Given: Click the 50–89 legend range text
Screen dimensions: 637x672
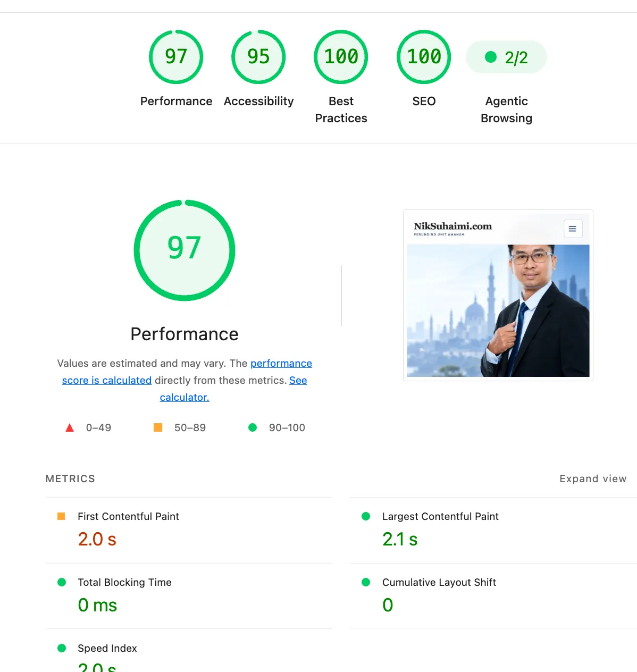Looking at the screenshot, I should pyautogui.click(x=190, y=427).
